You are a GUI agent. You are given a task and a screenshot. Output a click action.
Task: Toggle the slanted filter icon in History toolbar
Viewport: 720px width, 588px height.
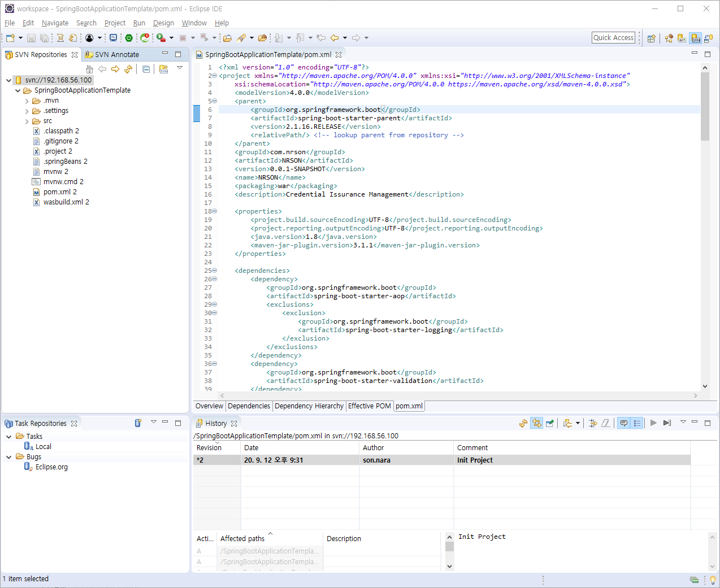[x=606, y=423]
